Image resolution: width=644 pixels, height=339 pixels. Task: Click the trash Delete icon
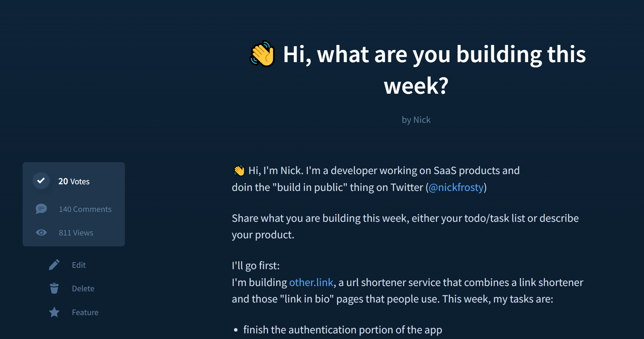click(x=54, y=288)
